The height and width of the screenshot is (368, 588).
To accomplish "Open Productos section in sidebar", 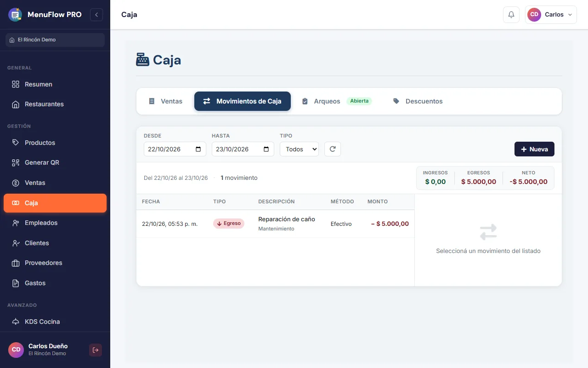I will click(x=55, y=143).
